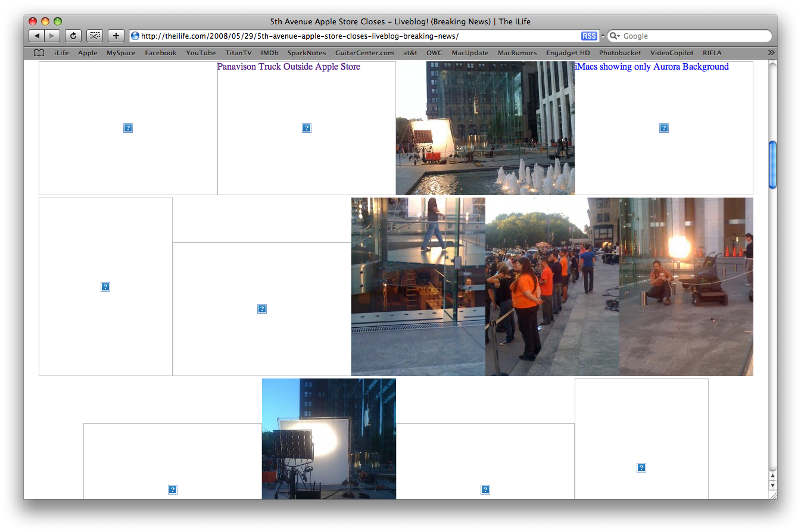Viewport: 801px width, 532px height.
Task: Click the scrollbar up arrow
Action: [x=772, y=476]
